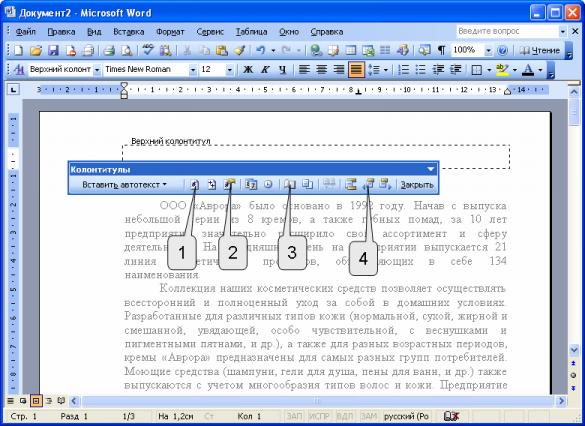This screenshot has height=426, width=585.
Task: Open Microsoft Word Help question-mark icon
Action: [503, 50]
